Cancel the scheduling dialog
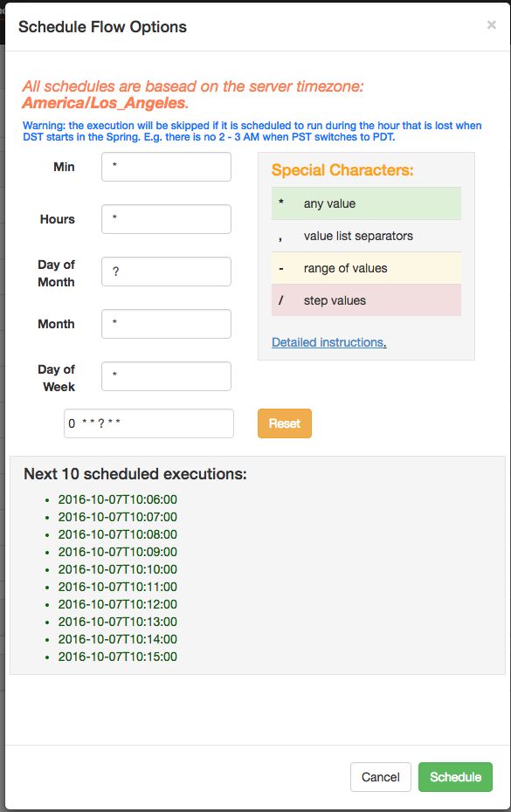The width and height of the screenshot is (511, 812). click(380, 777)
